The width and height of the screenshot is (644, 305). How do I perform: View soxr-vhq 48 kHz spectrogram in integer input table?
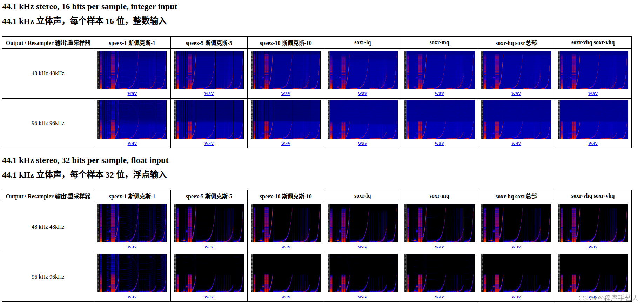593,69
